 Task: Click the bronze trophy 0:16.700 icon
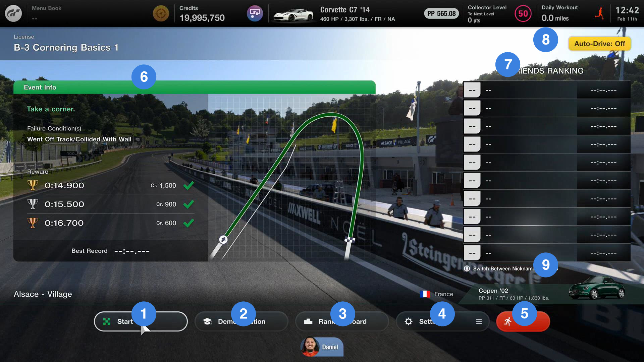(x=33, y=223)
